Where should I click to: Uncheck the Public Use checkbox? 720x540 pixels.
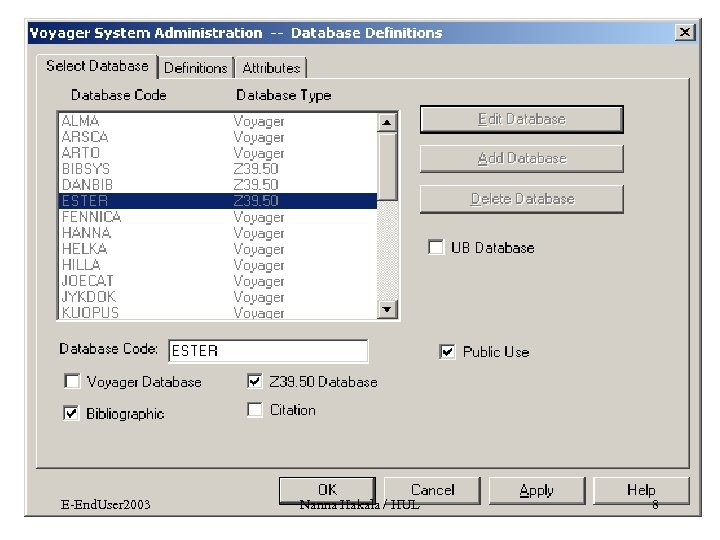click(447, 352)
